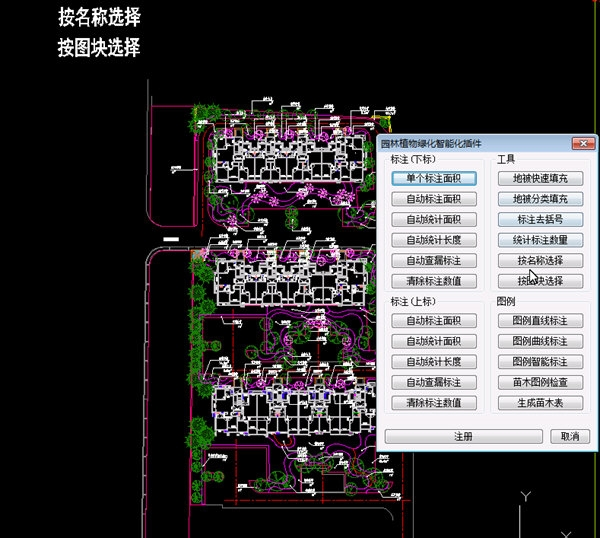600x538 pixels.
Task: Click 自动标注面积 in the 标注(上标) group
Action: 433,321
